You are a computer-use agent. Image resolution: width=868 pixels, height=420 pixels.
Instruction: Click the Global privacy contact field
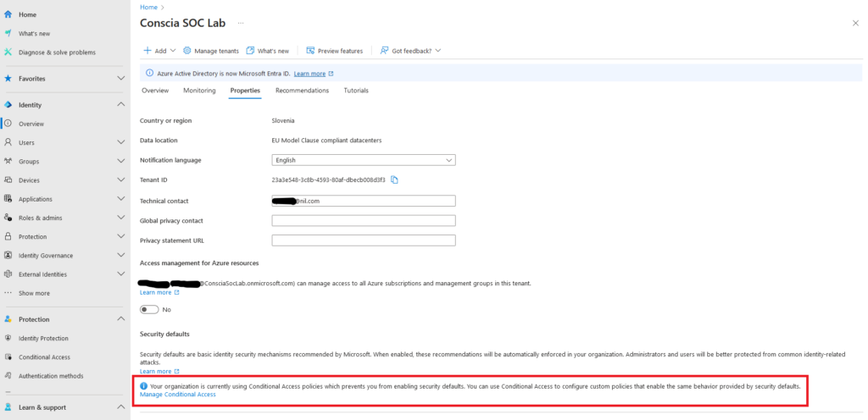[x=364, y=220]
